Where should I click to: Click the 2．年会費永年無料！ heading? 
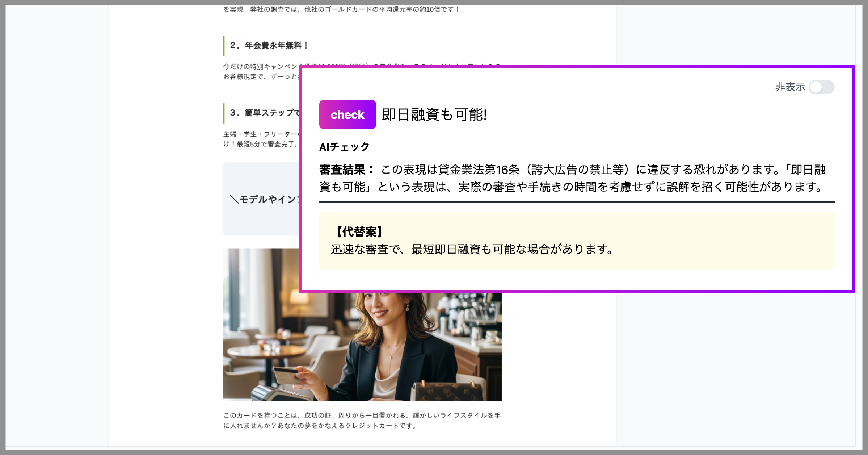pyautogui.click(x=269, y=46)
